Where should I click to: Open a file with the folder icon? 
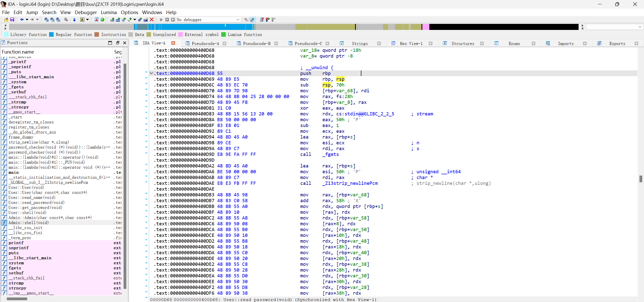pyautogui.click(x=6, y=20)
